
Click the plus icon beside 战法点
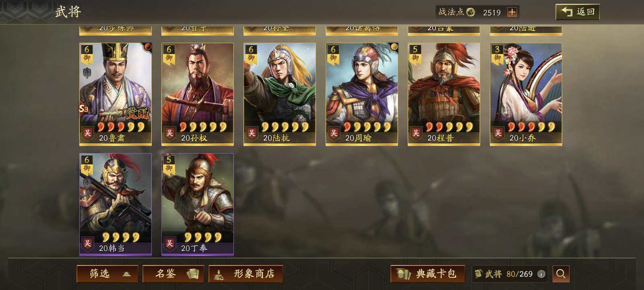coord(512,12)
